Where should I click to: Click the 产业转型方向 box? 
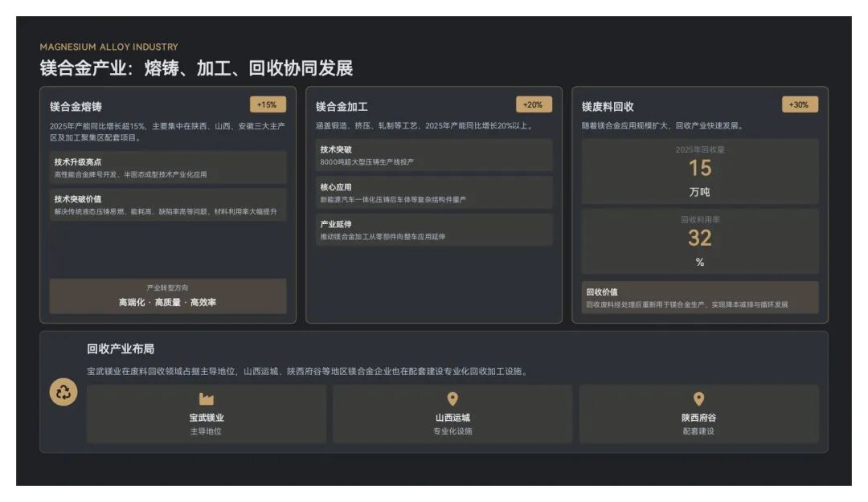[168, 296]
